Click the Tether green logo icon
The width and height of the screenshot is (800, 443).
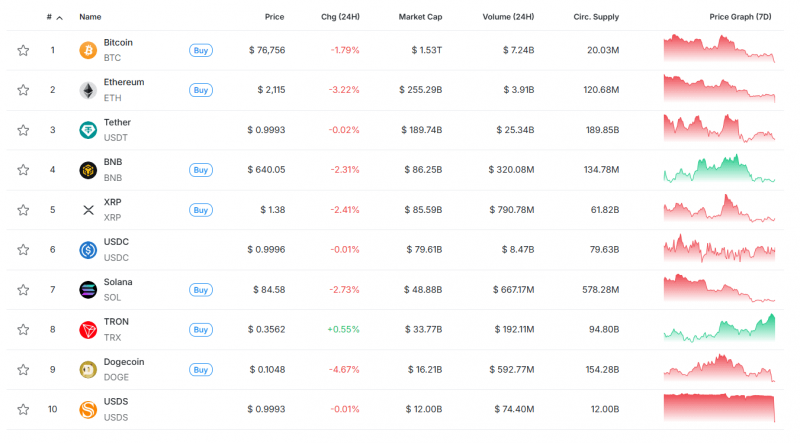[88, 130]
